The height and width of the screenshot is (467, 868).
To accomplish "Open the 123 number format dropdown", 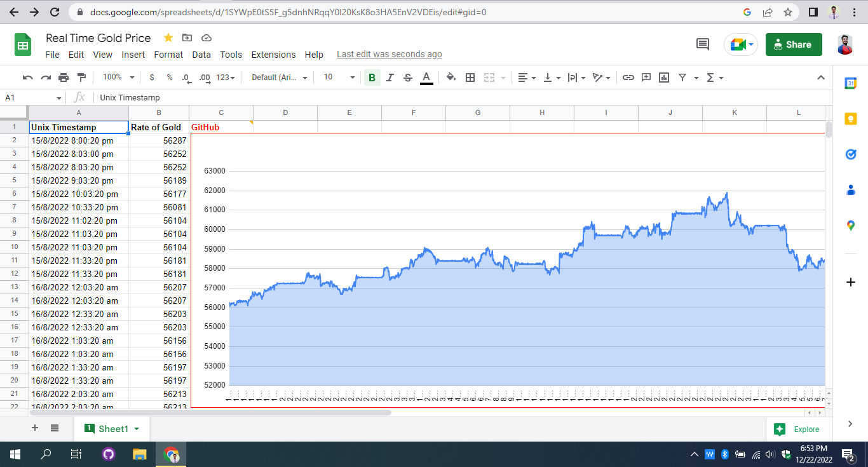I will tap(226, 78).
